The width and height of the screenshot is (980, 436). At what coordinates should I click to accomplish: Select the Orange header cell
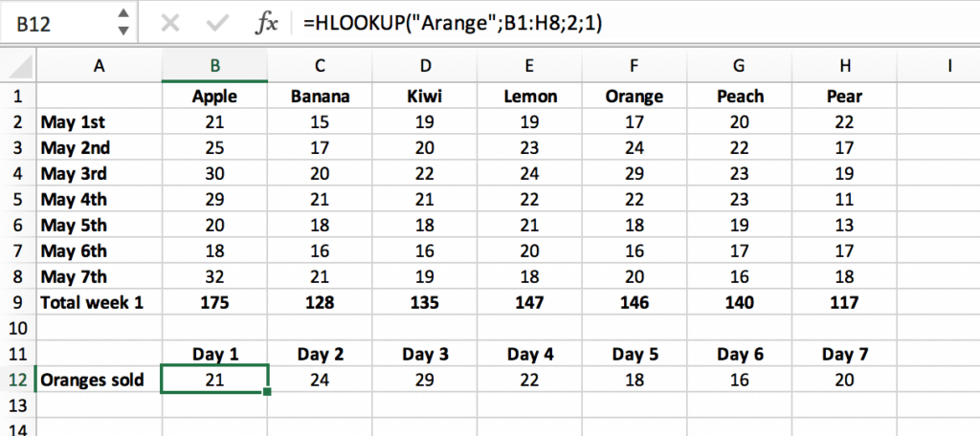pos(635,96)
